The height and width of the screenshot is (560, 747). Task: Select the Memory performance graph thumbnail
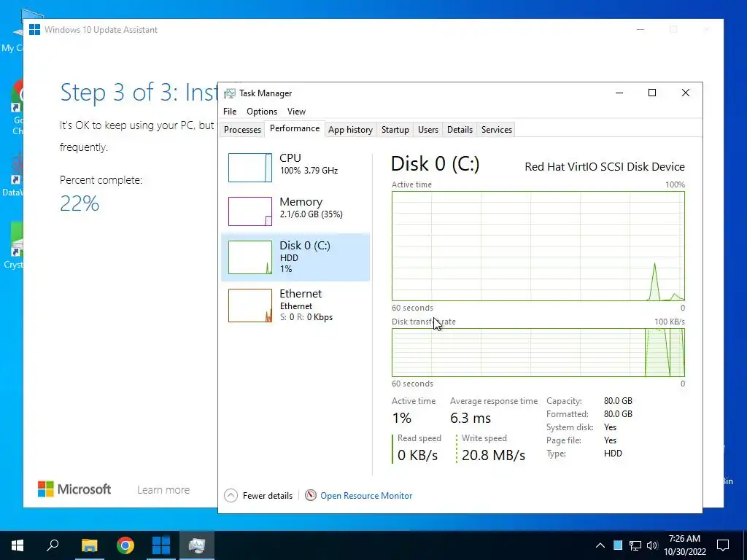tap(250, 211)
